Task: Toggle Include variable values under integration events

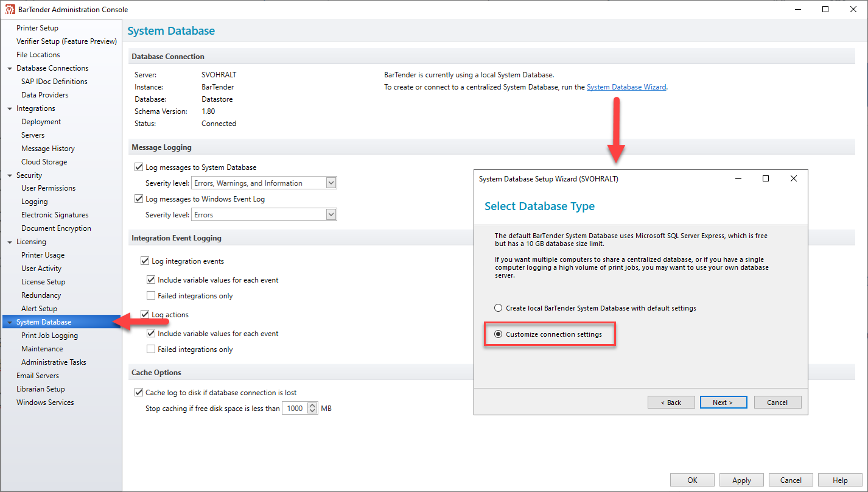Action: click(x=151, y=280)
